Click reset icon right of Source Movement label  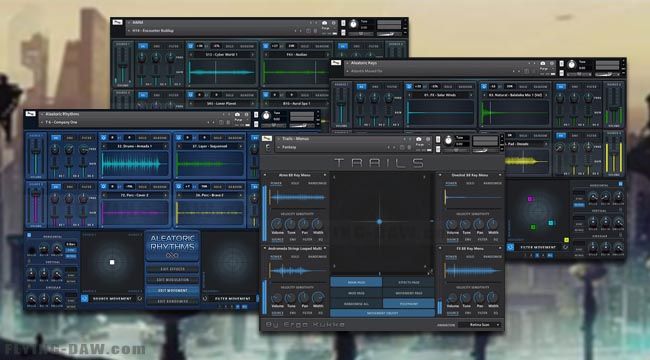coord(140,298)
